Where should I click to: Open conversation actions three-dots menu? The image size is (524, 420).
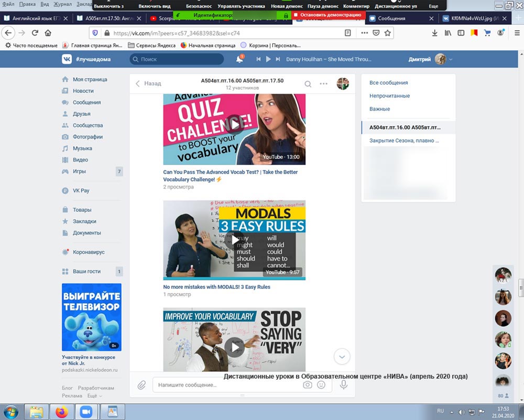(x=323, y=83)
